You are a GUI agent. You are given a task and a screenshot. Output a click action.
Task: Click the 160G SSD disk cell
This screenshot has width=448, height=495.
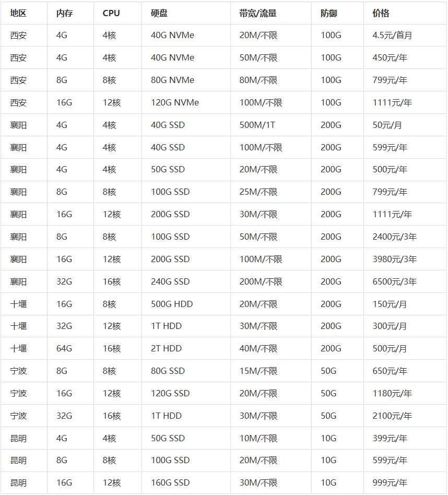tap(170, 483)
